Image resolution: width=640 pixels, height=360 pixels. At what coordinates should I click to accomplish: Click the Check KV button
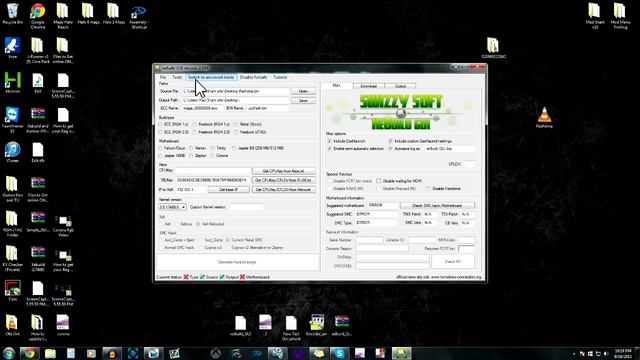coord(453,262)
